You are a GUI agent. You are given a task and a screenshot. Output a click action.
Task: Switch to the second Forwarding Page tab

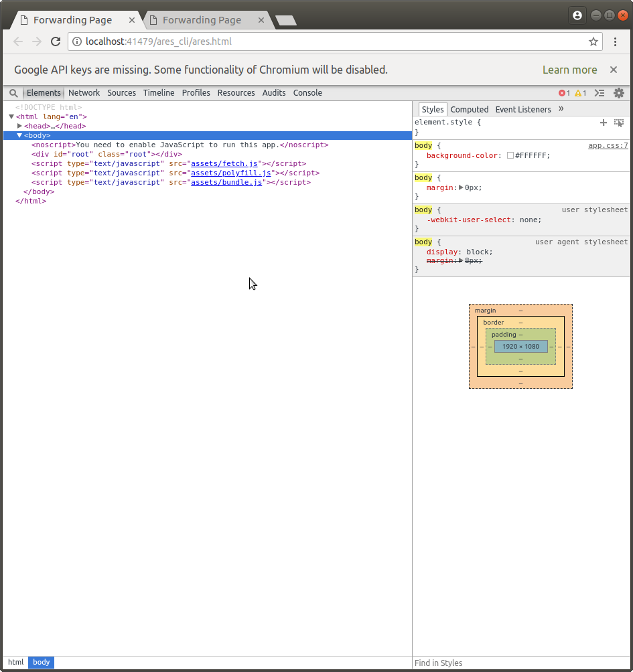coord(202,20)
